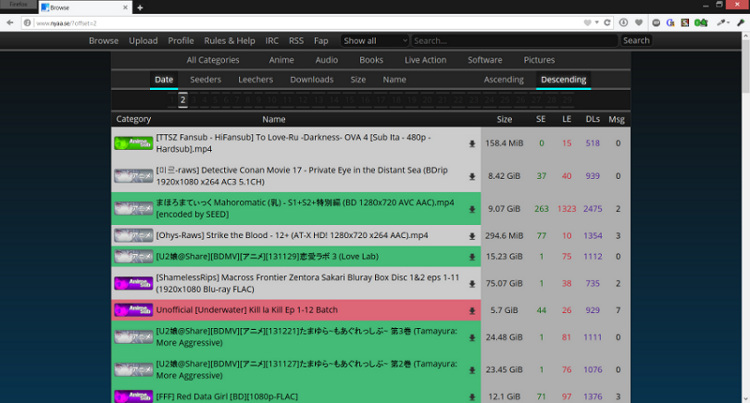Viewport: 750px width, 403px height.
Task: Close the Browse browser tab
Action: (125, 8)
